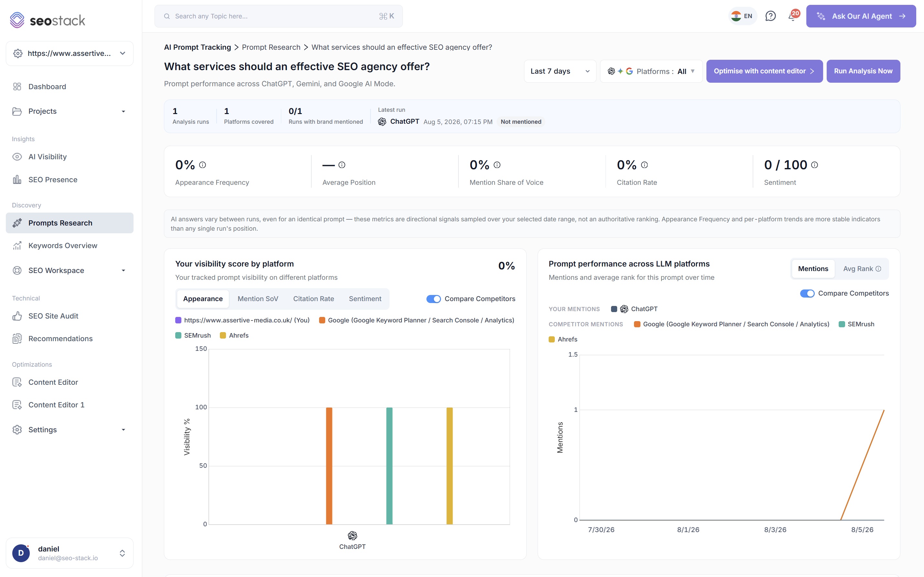This screenshot has height=577, width=924.
Task: Click the Settings gear icon in the sidebar
Action: (x=17, y=430)
